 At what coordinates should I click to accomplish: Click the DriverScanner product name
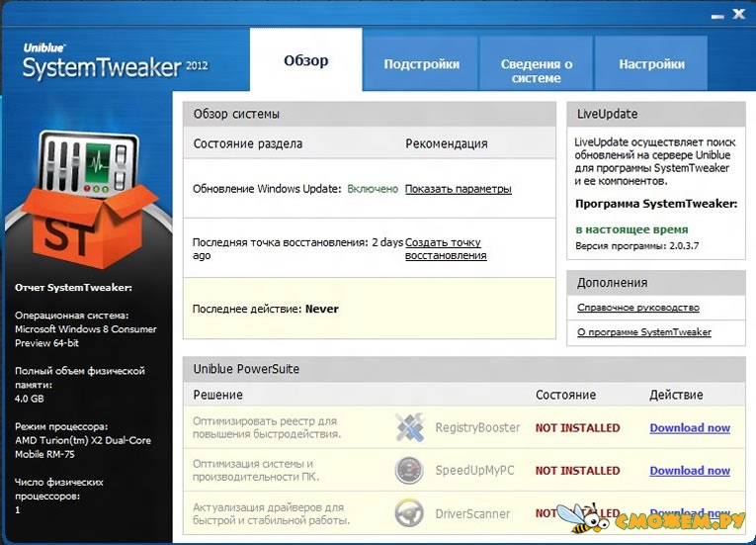[472, 513]
